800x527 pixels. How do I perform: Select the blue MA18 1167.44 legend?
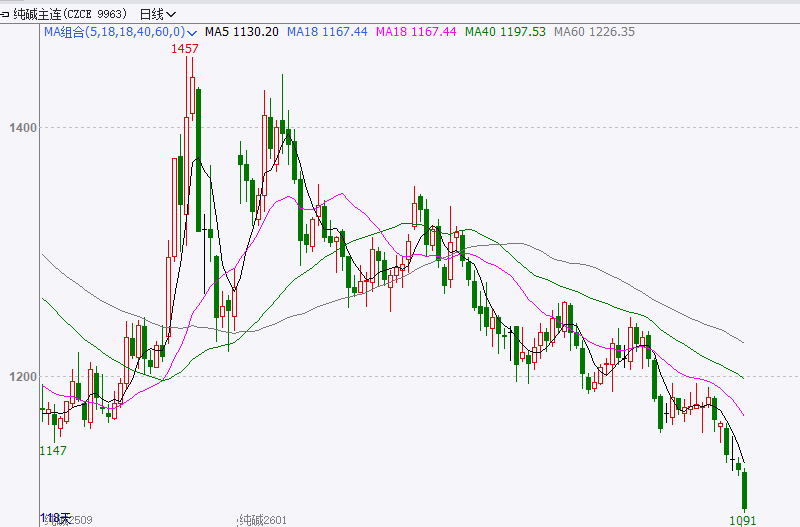(324, 32)
